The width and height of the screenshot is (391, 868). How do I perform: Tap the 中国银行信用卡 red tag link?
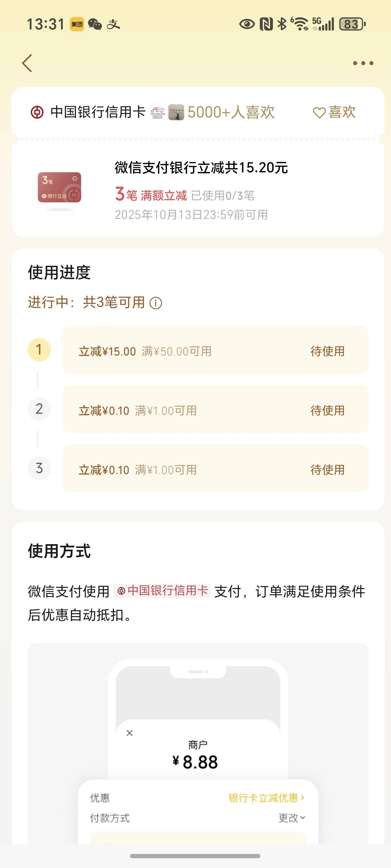coord(162,591)
